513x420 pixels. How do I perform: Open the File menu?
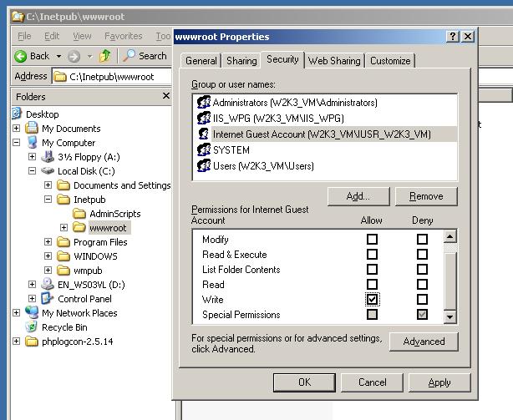24,36
